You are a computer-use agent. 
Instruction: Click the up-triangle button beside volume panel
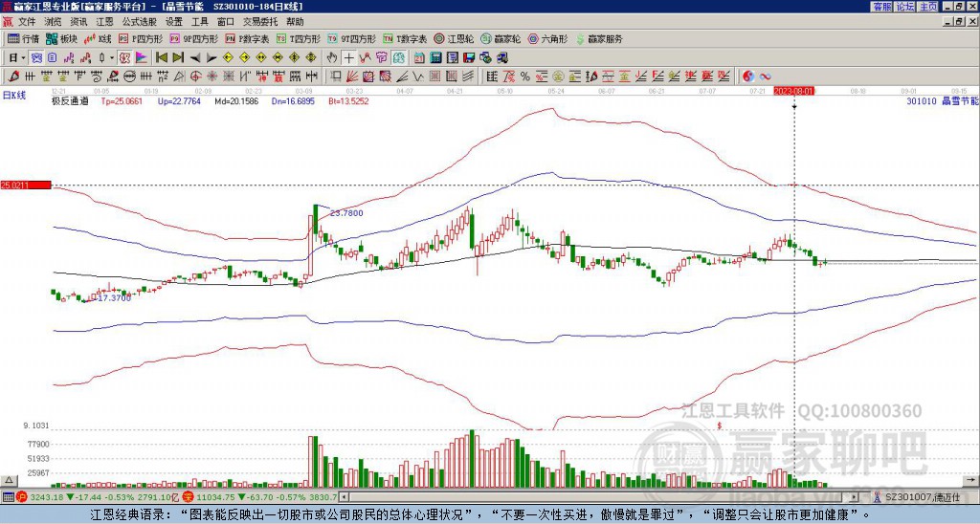tap(9, 480)
